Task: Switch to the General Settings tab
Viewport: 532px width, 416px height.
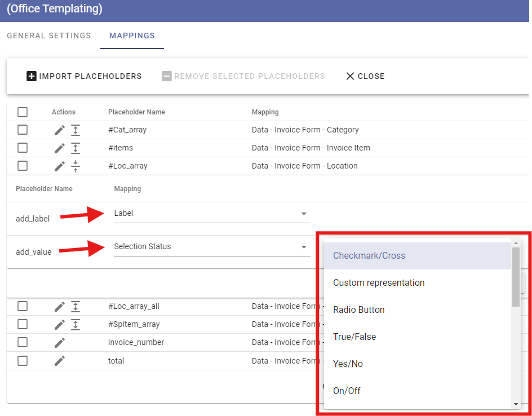Action: [49, 36]
